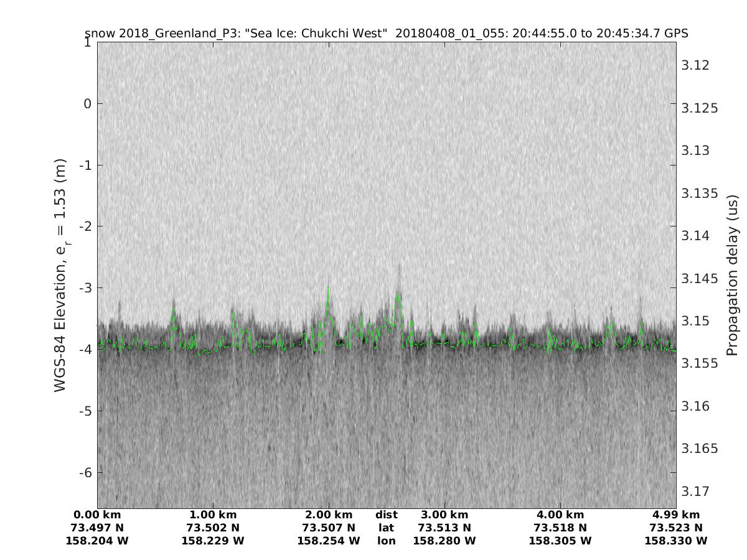Click the "73.502 N" latitude label
This screenshot has width=747, height=560.
tap(213, 528)
